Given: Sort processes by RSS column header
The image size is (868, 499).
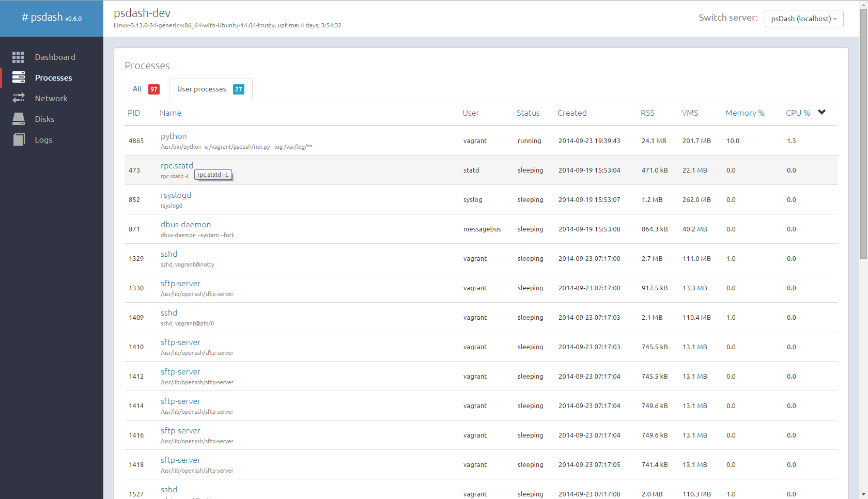Looking at the screenshot, I should coord(647,113).
